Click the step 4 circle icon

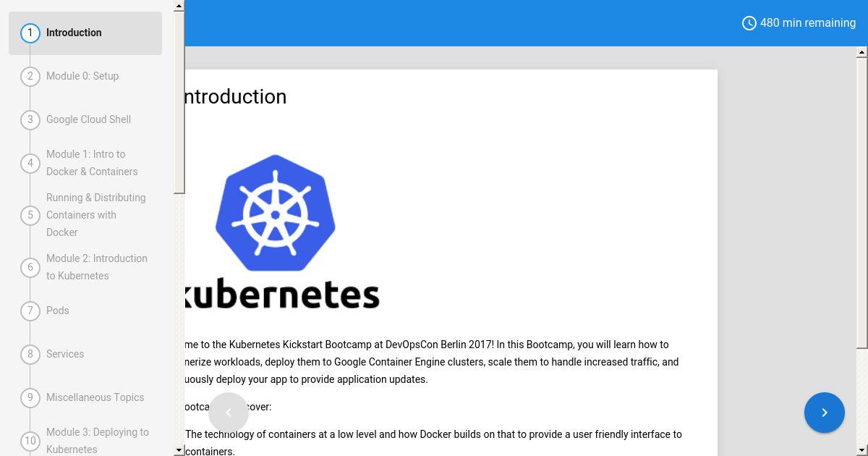(x=30, y=163)
